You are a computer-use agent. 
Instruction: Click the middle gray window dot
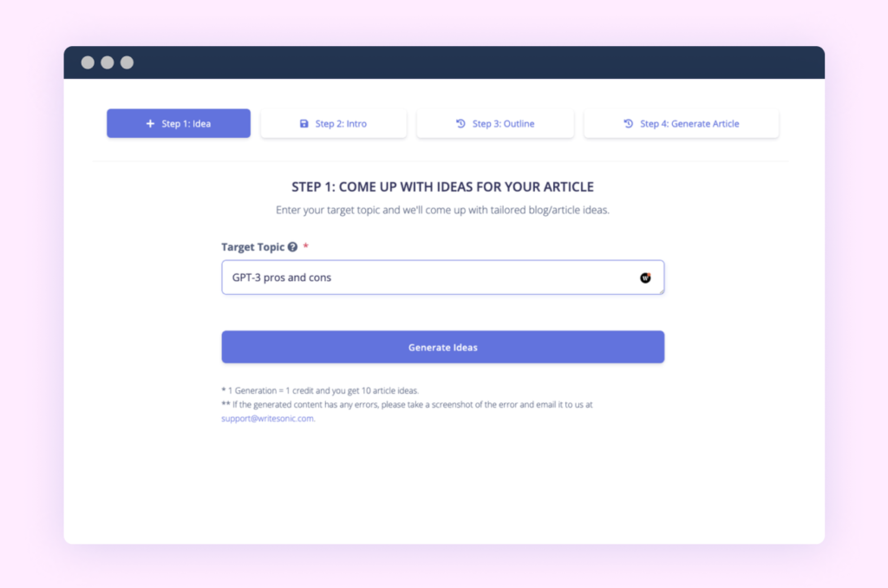(107, 62)
